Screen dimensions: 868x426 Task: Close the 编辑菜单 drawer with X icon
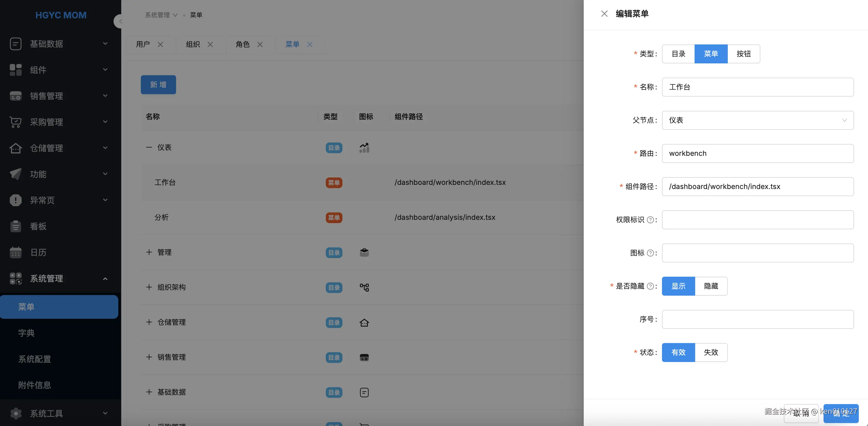(604, 14)
